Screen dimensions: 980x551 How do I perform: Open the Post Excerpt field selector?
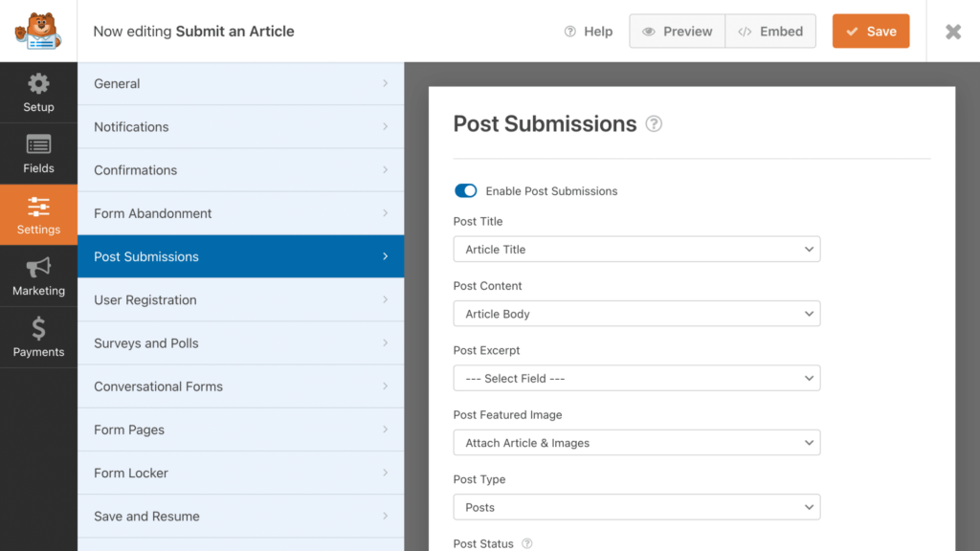click(x=636, y=378)
